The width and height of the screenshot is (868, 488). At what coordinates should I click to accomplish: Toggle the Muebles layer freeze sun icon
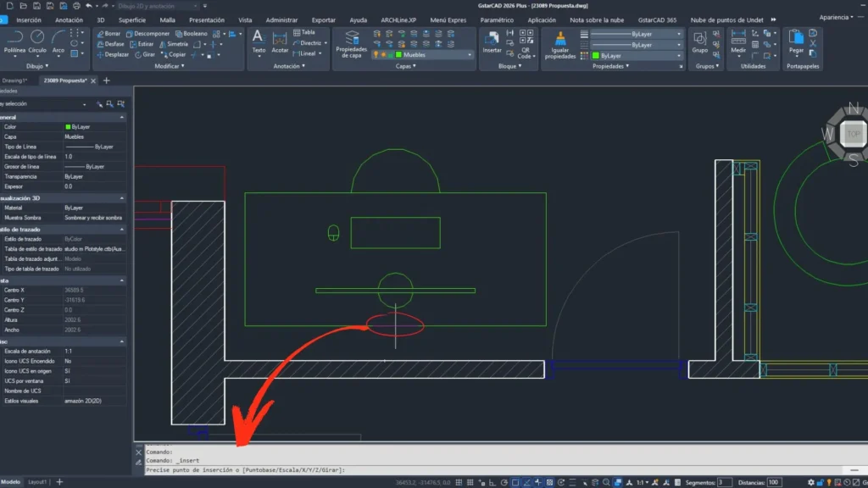383,55
